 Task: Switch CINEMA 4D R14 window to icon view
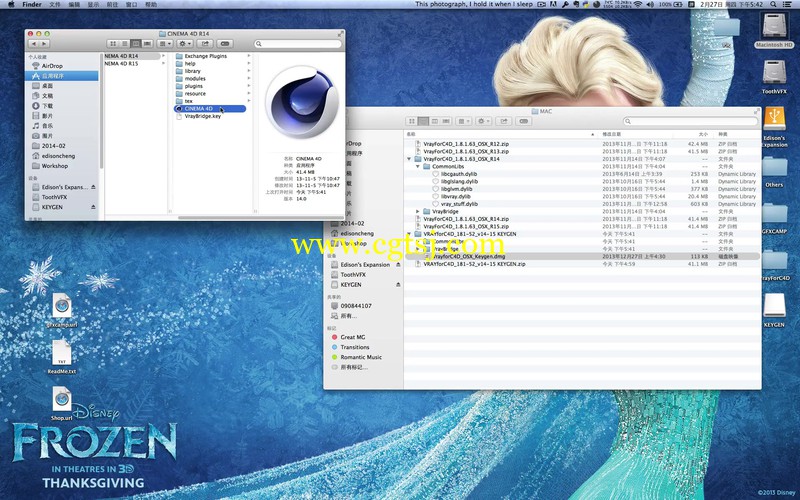click(x=113, y=44)
